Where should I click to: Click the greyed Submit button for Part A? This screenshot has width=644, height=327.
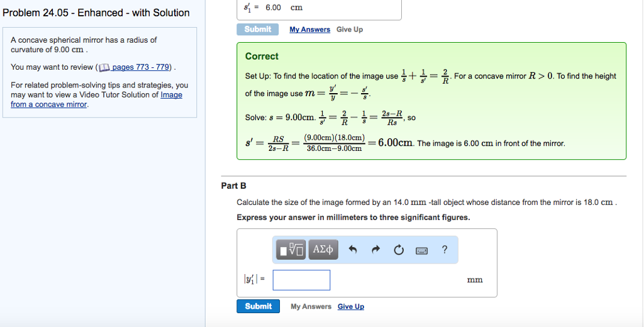(257, 29)
